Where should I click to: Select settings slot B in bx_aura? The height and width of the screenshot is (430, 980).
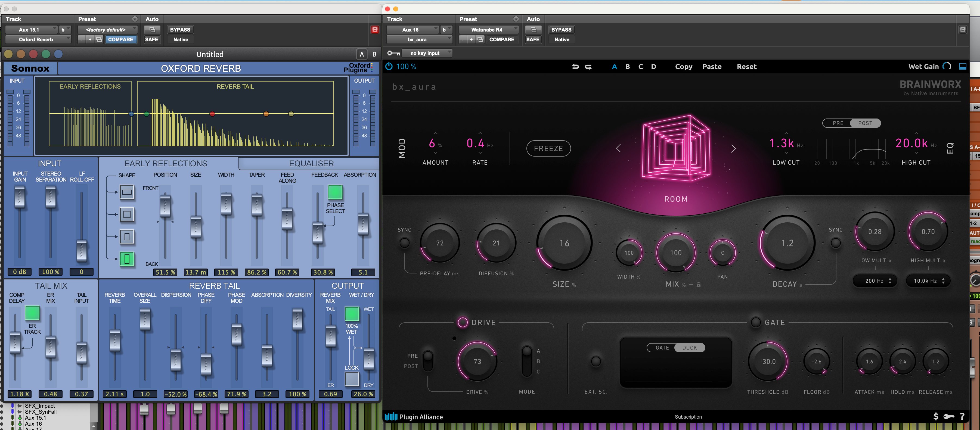coord(627,67)
